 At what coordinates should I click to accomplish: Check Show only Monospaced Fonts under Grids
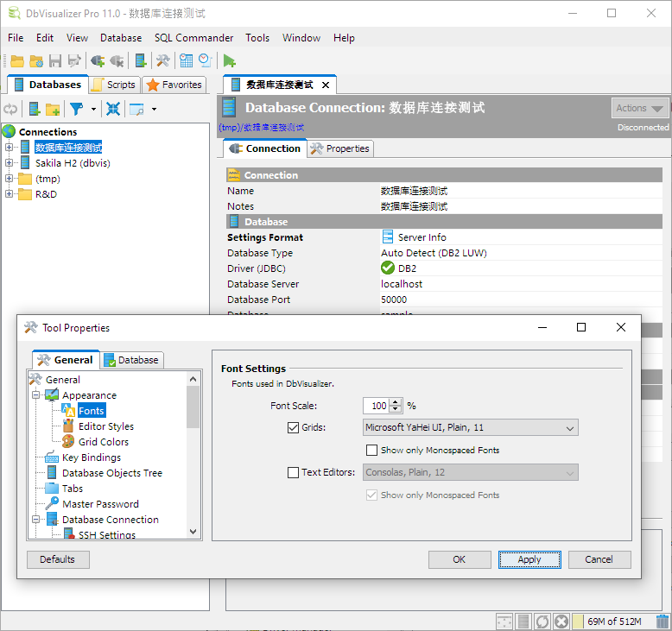click(x=371, y=450)
